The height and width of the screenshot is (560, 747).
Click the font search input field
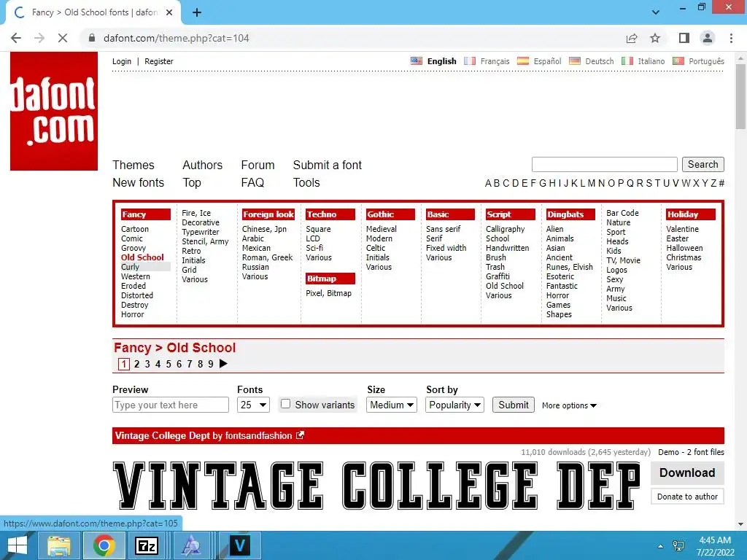tap(605, 164)
